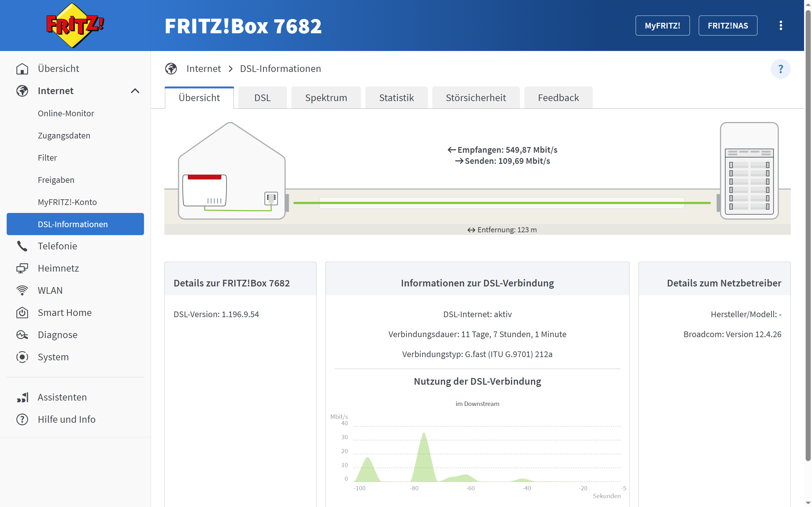Click the WLAN wifi icon
Image resolution: width=812 pixels, height=507 pixels.
point(22,290)
